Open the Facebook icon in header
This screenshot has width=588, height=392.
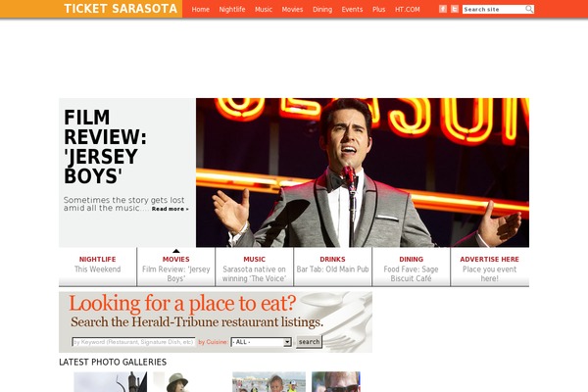coord(443,9)
